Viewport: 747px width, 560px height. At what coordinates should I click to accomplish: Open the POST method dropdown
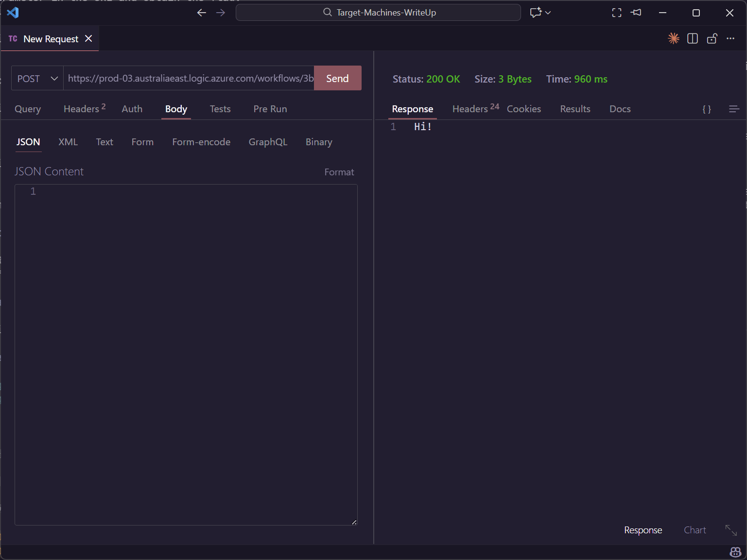point(37,79)
